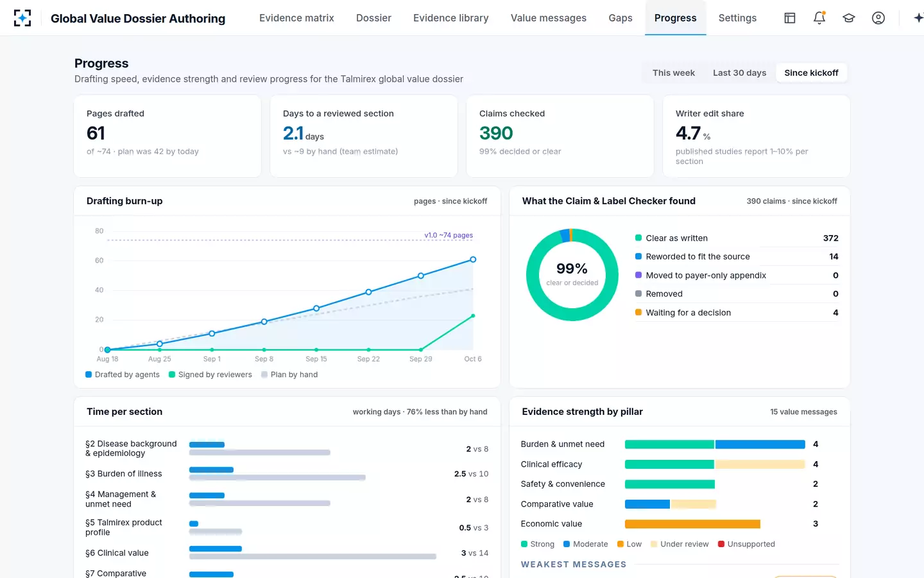
Task: Click the Pages drafted card
Action: 167,136
